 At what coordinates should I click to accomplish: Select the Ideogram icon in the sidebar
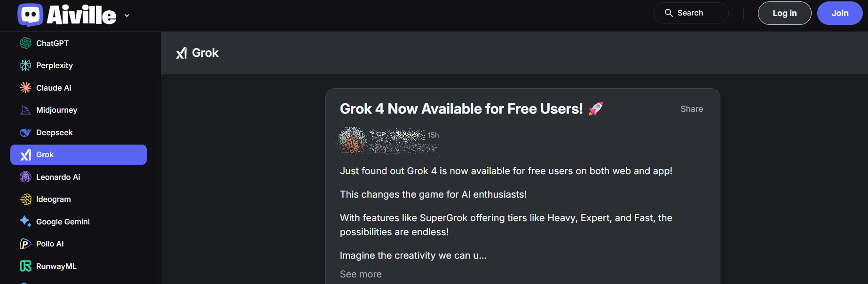pos(25,199)
